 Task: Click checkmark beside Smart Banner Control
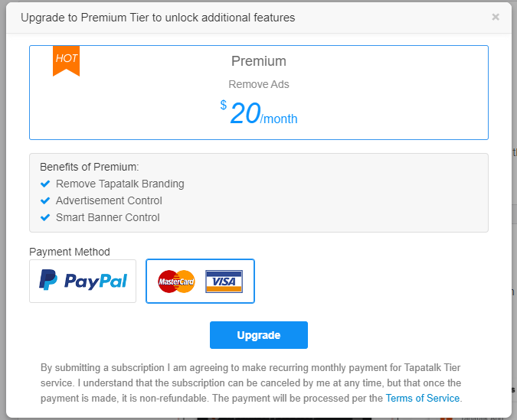[x=45, y=217]
